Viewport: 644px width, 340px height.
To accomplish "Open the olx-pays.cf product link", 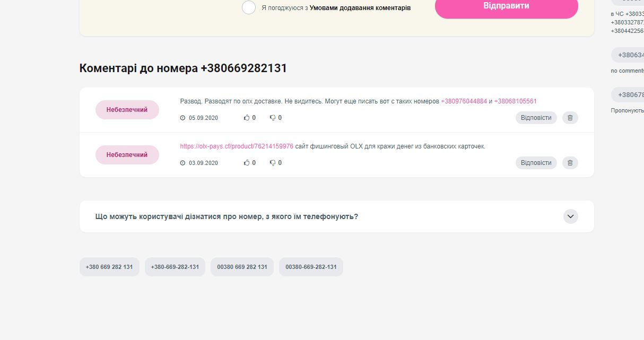I will tap(237, 146).
